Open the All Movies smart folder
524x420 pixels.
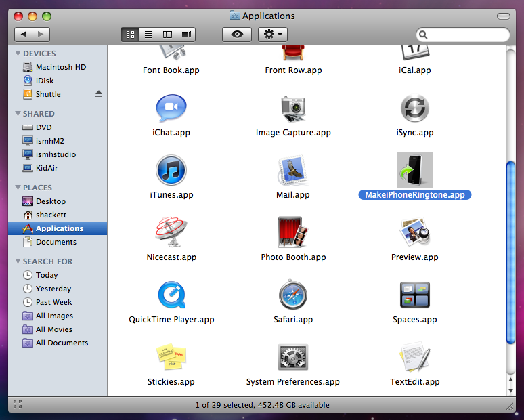tap(58, 329)
